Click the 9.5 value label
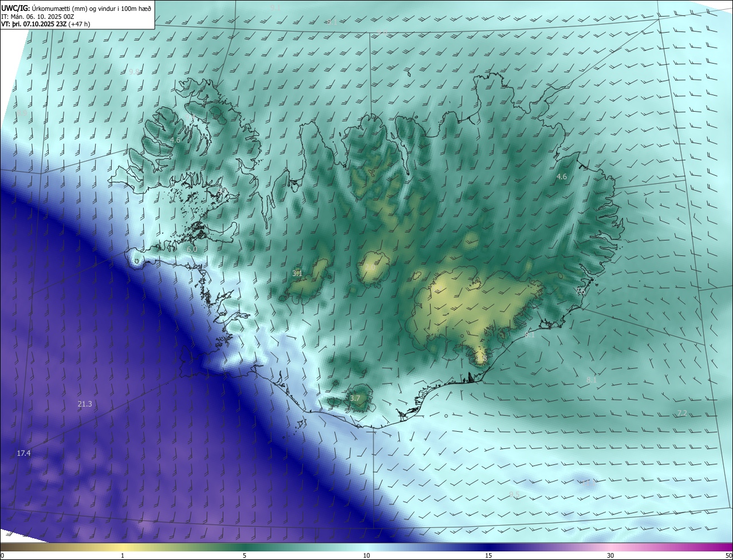Viewport: 733px width, 560px height. click(514, 494)
